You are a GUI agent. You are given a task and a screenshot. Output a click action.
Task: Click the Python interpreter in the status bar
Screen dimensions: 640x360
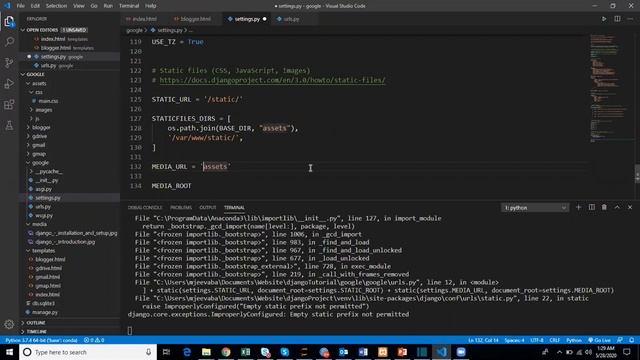point(41,340)
